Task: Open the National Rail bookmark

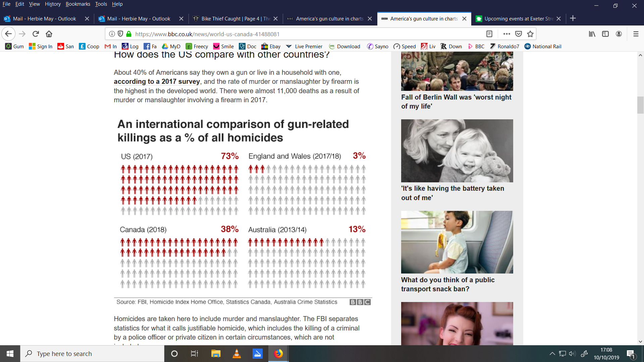Action: point(543,47)
